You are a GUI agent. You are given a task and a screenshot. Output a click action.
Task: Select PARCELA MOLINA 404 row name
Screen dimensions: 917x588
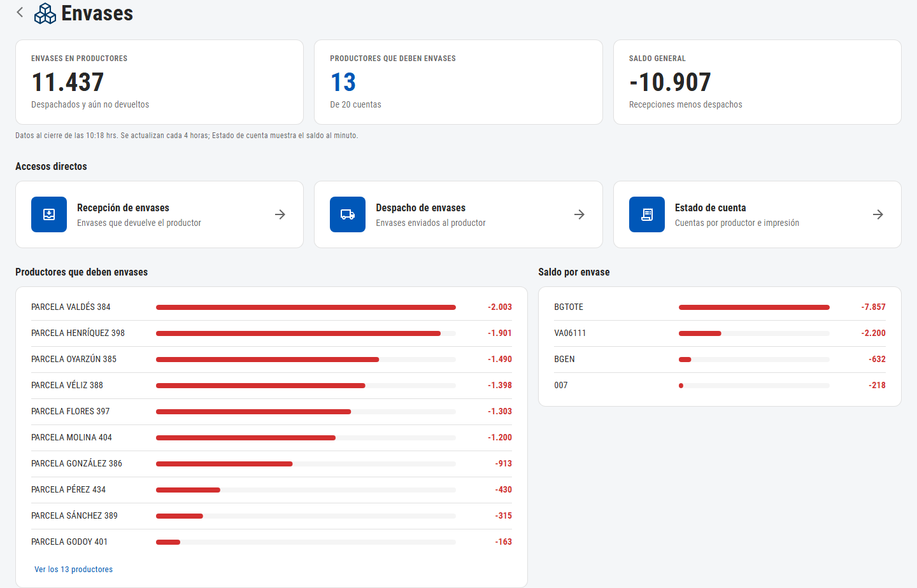coord(71,438)
